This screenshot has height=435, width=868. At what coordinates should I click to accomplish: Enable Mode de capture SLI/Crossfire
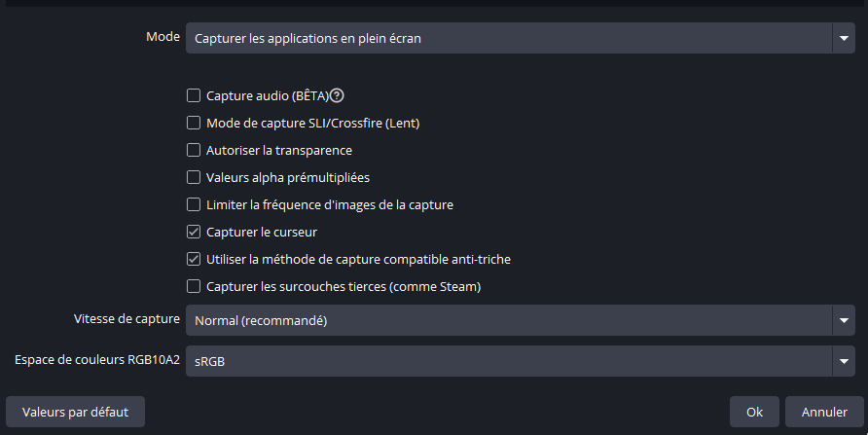194,124
